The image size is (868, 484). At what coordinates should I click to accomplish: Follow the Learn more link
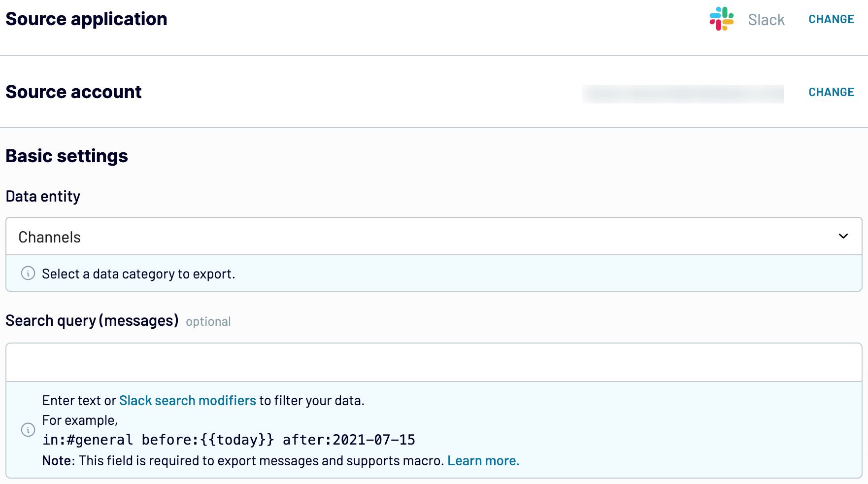tap(483, 461)
